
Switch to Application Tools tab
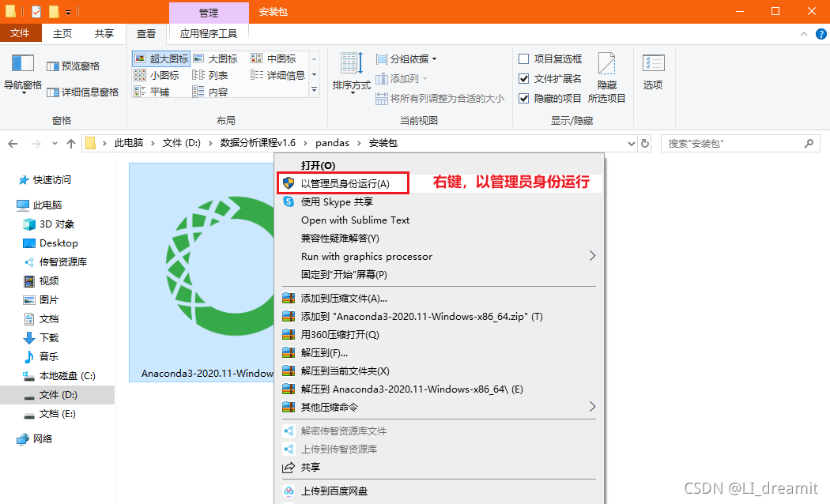point(209,33)
